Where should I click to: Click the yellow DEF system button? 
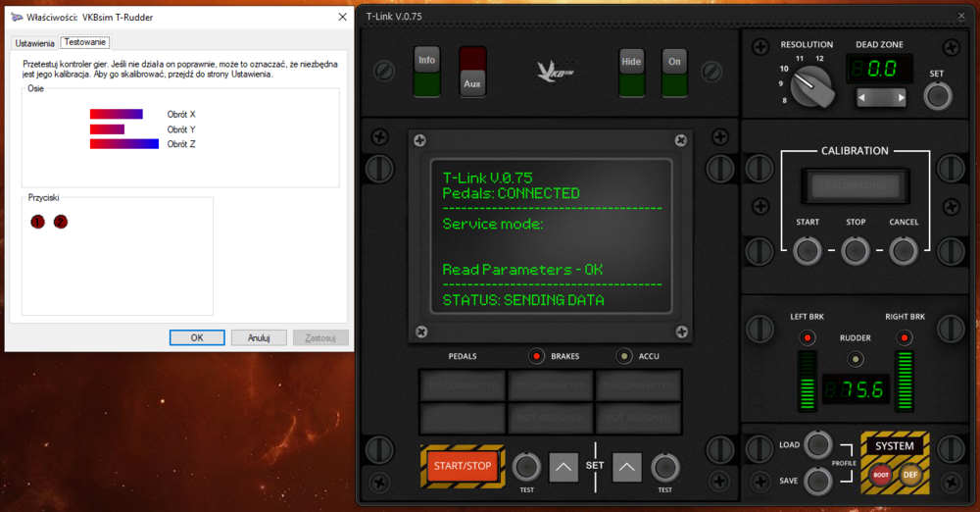tap(910, 475)
